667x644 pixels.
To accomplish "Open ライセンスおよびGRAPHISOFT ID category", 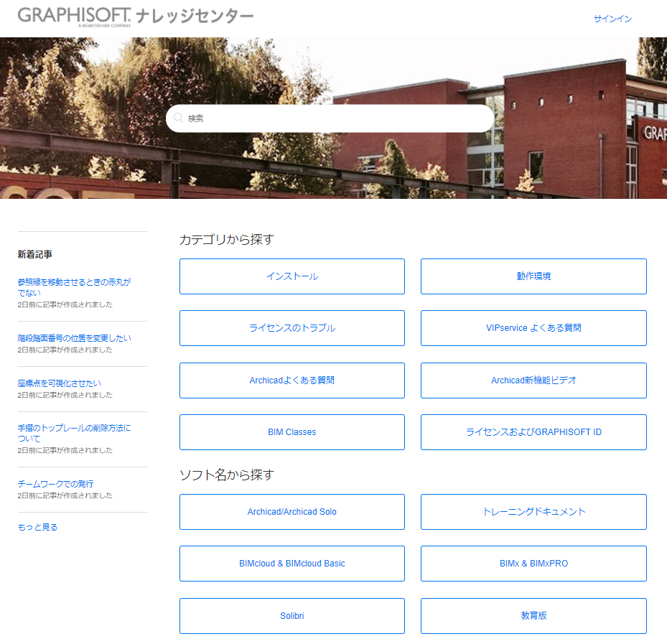I will [x=534, y=432].
